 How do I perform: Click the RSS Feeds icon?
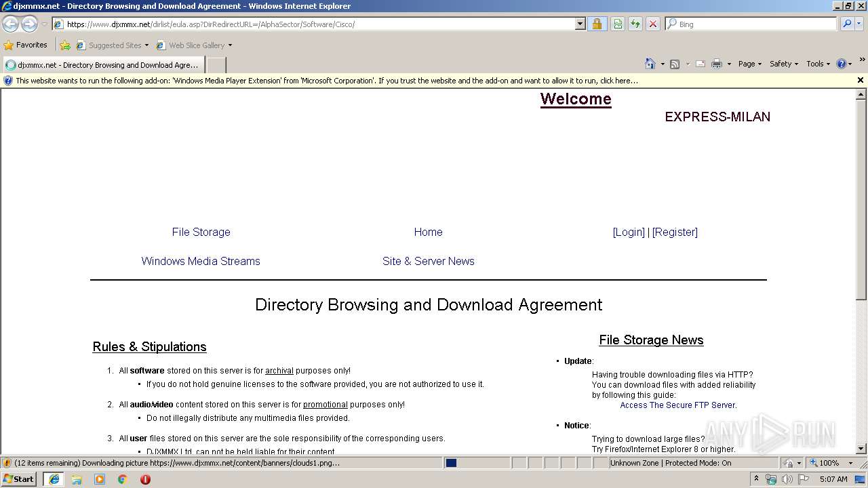(x=675, y=64)
